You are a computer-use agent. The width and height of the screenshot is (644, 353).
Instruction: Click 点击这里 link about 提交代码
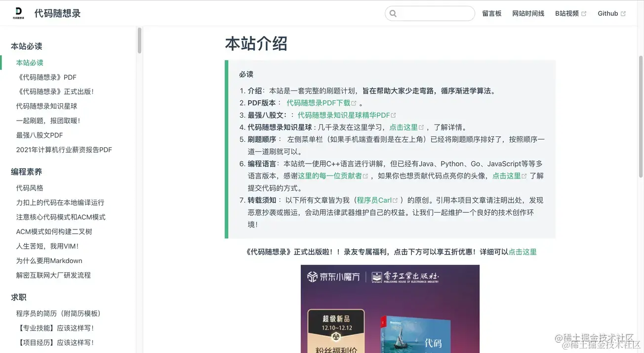tap(506, 176)
